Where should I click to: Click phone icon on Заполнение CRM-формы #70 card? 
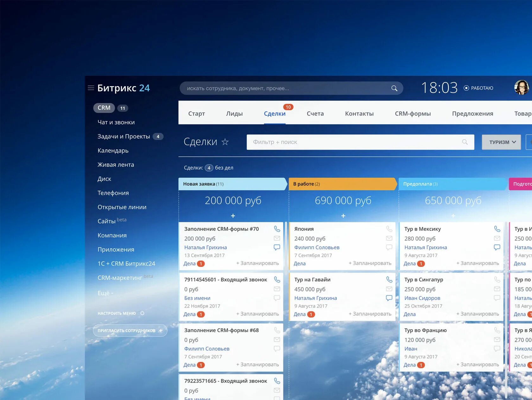click(277, 229)
